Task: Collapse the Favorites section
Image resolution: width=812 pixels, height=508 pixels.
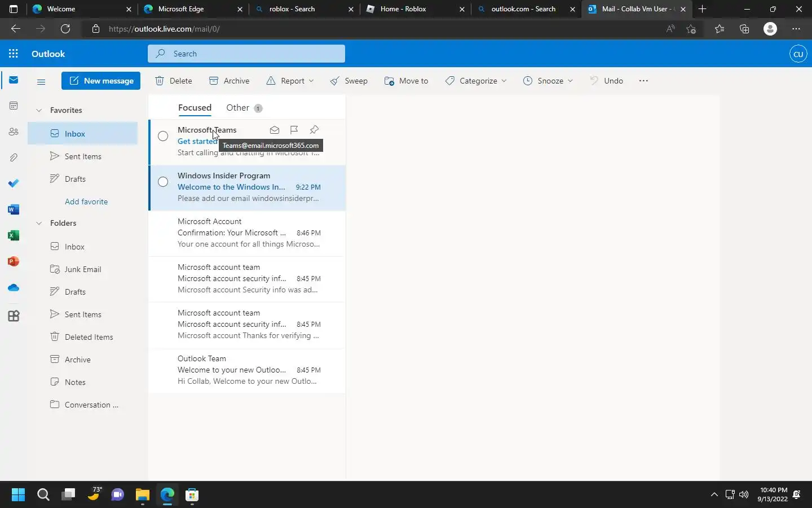Action: coord(39,110)
